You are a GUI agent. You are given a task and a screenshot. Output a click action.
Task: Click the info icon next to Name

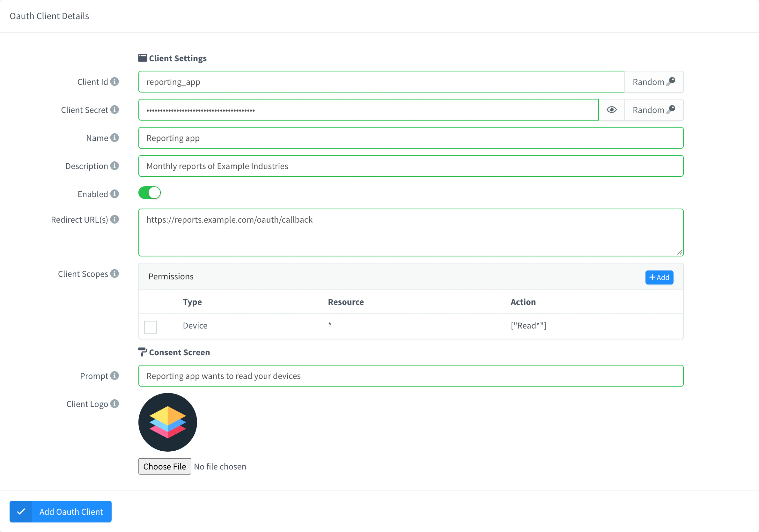114,137
